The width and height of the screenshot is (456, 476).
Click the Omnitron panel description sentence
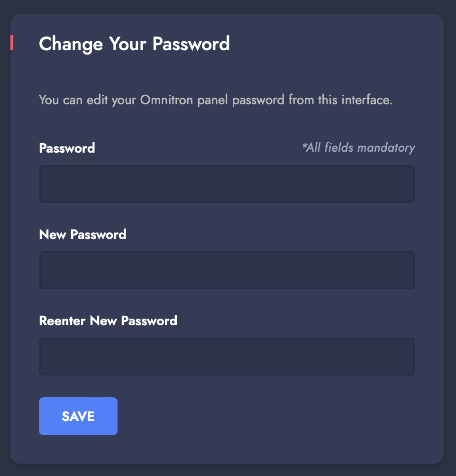(216, 100)
